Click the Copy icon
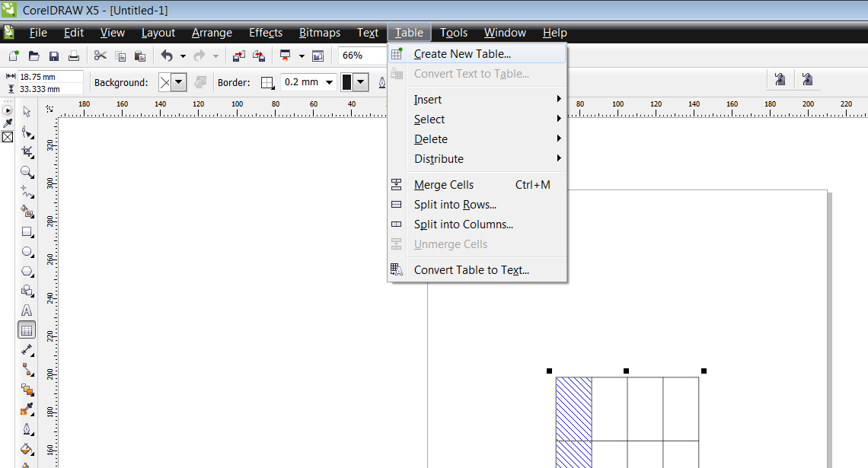Image resolution: width=868 pixels, height=468 pixels. pyautogui.click(x=120, y=56)
